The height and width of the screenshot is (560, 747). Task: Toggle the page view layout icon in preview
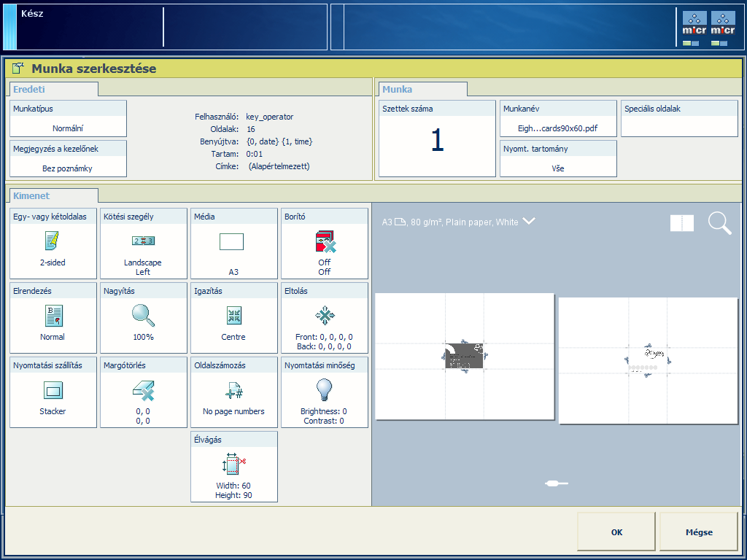[x=682, y=223]
